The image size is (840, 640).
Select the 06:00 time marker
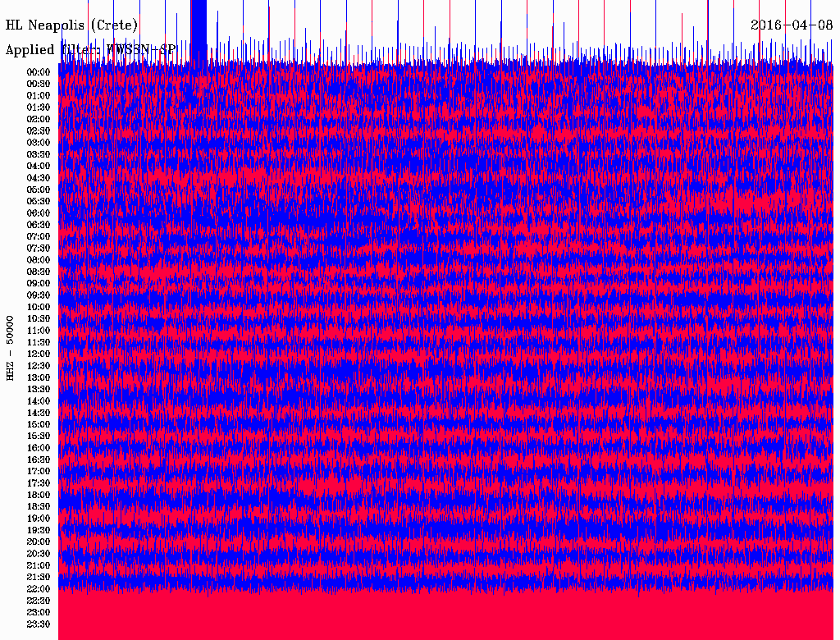click(x=39, y=213)
